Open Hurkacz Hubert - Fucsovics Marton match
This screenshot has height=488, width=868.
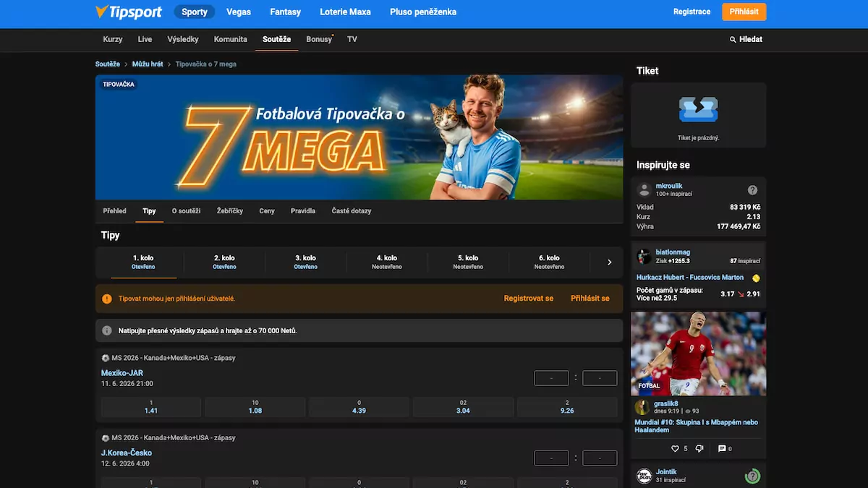coord(690,278)
